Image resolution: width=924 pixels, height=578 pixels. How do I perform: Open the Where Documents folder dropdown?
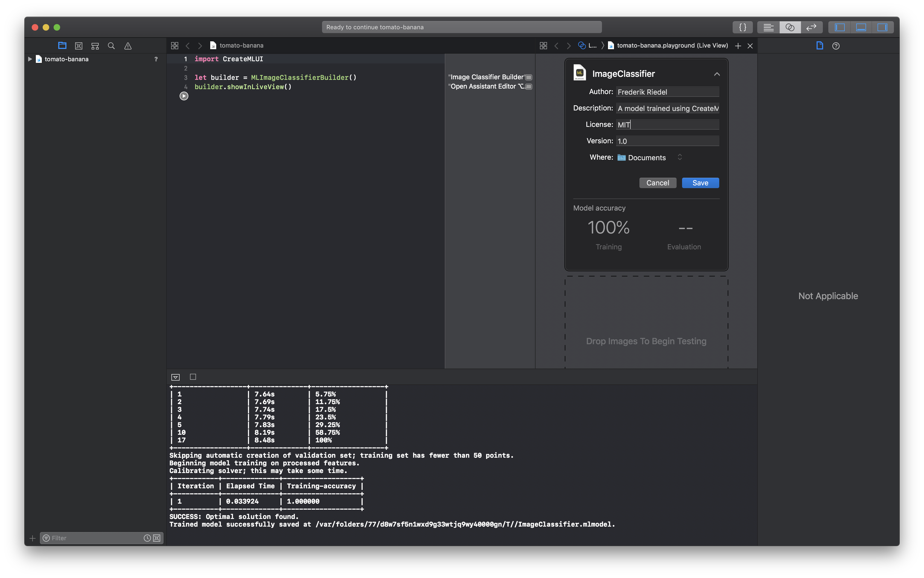tap(649, 157)
